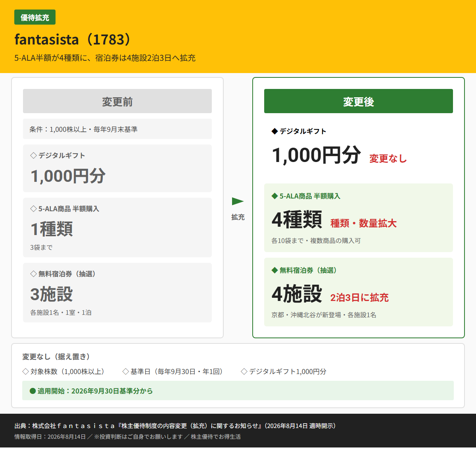
Task: Click 5-ALA商品 半額購入 label in 変更前 panel
Action: point(69,209)
